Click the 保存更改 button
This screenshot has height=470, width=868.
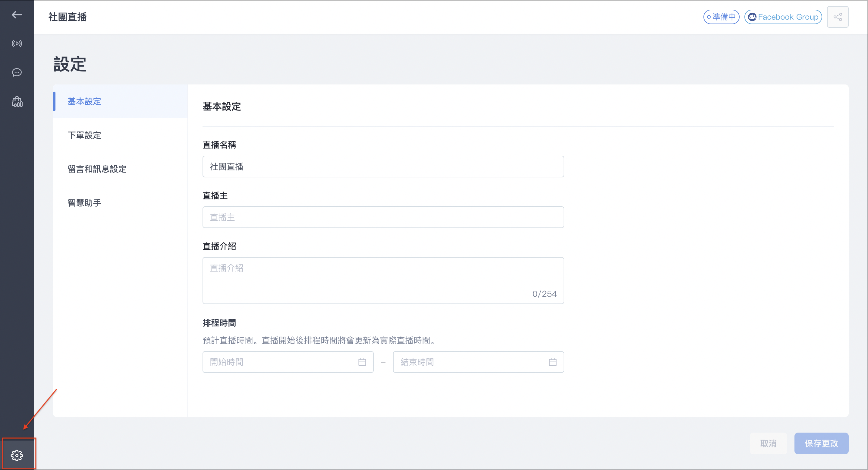pyautogui.click(x=821, y=443)
